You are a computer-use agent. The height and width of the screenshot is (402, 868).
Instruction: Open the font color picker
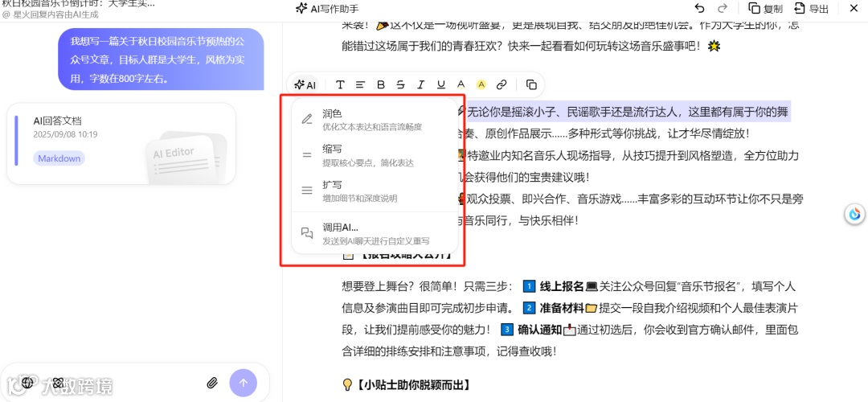click(x=461, y=84)
